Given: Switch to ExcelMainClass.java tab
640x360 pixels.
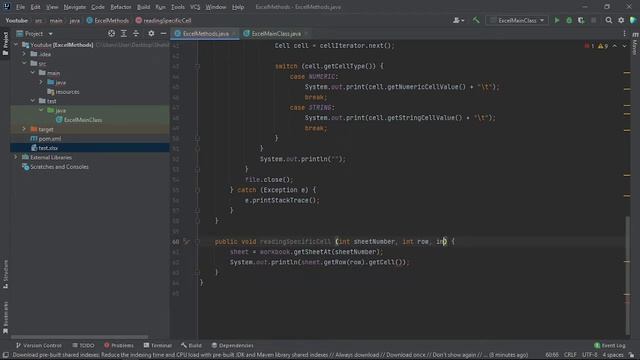Looking at the screenshot, I should point(276,33).
